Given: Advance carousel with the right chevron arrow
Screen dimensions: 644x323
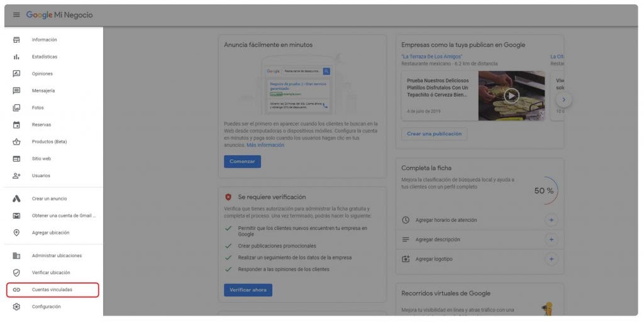Looking at the screenshot, I should pyautogui.click(x=563, y=99).
